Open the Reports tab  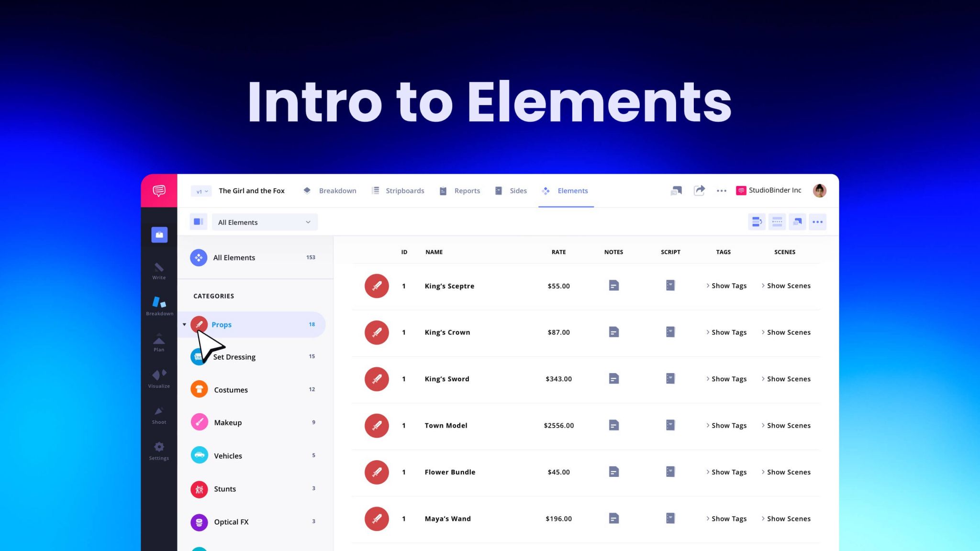coord(467,190)
